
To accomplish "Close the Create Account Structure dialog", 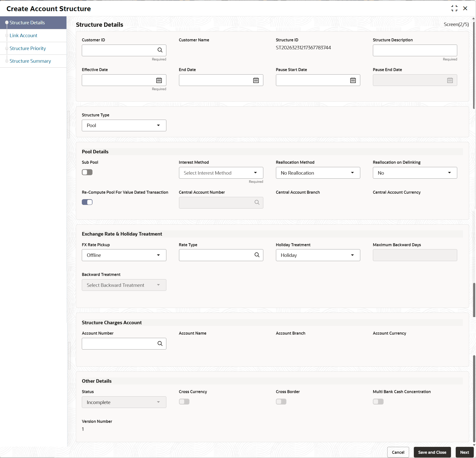I will pyautogui.click(x=465, y=8).
